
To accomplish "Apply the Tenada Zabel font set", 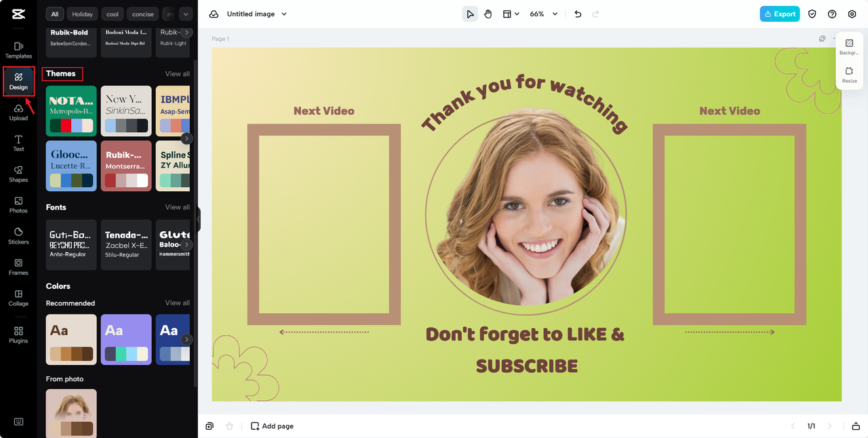I will [x=126, y=244].
